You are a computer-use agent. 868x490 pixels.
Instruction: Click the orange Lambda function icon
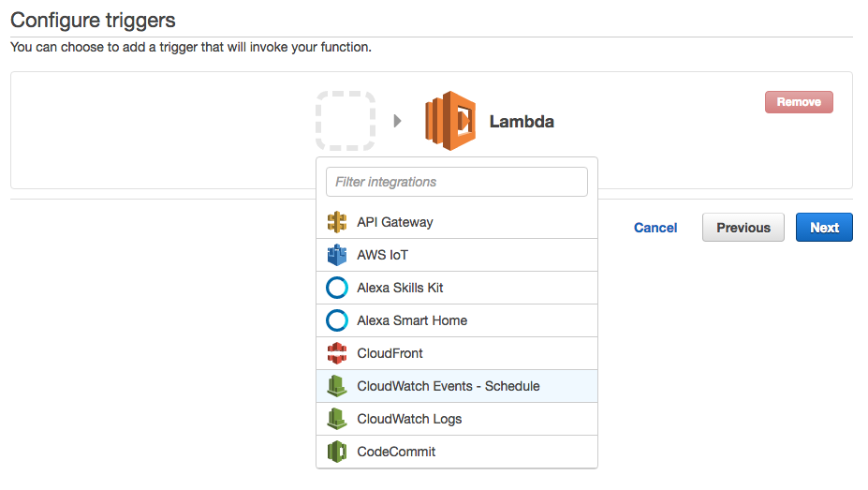click(450, 121)
